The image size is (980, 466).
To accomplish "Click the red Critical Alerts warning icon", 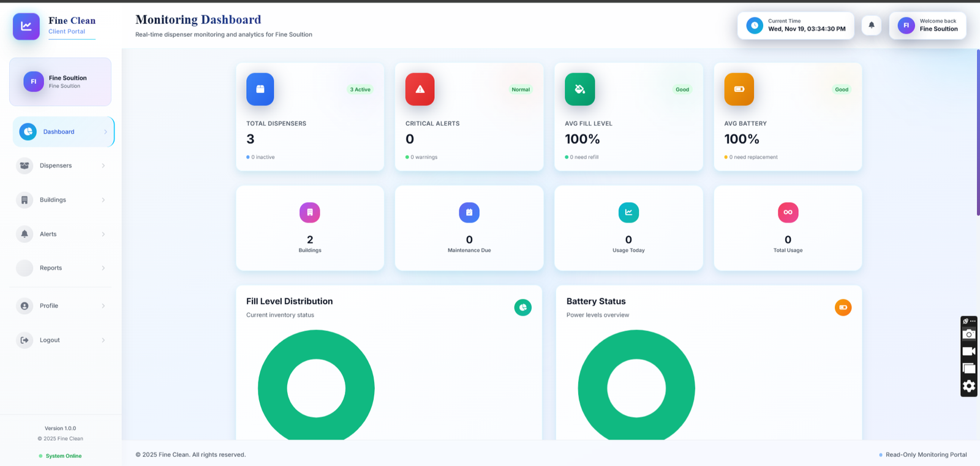I will (420, 89).
